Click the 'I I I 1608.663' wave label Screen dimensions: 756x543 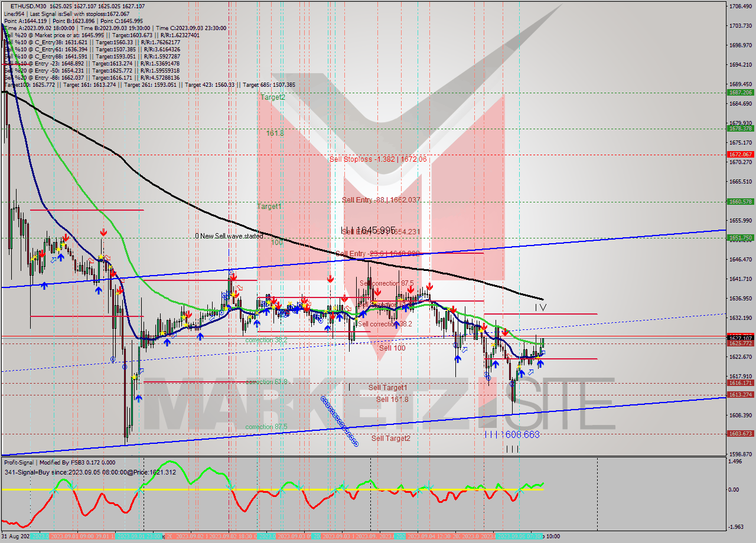(x=511, y=434)
